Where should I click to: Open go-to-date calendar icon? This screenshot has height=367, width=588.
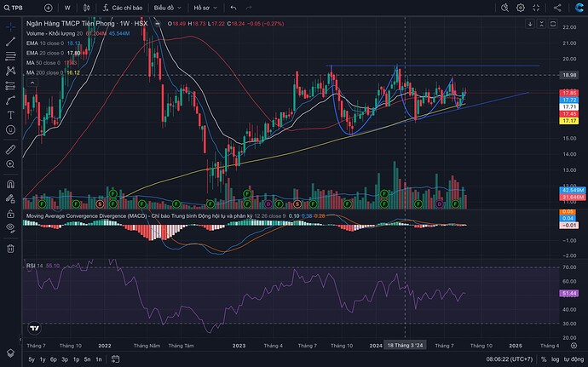click(x=115, y=359)
